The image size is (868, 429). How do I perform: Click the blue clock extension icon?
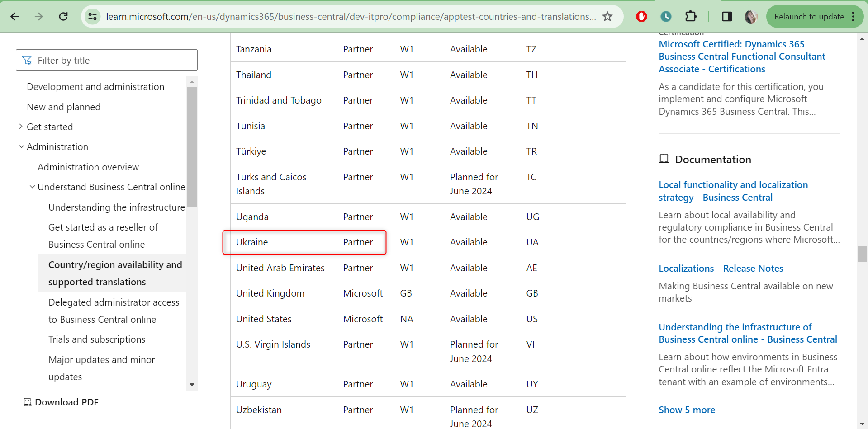[x=666, y=17]
